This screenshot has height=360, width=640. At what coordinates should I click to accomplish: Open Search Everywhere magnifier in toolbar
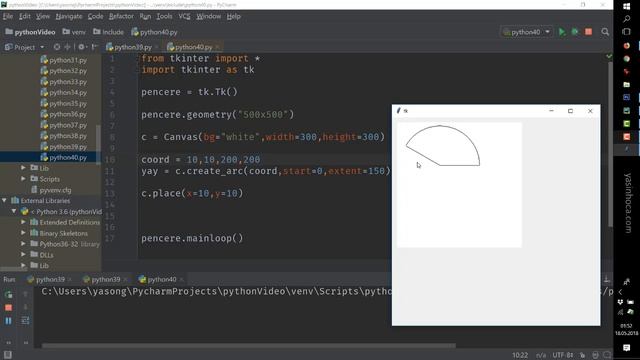[605, 32]
